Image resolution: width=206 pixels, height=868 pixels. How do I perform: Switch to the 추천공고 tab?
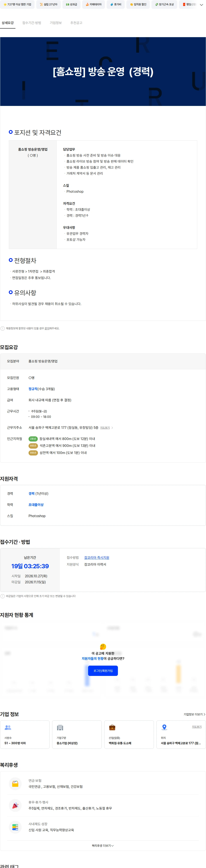[76, 23]
